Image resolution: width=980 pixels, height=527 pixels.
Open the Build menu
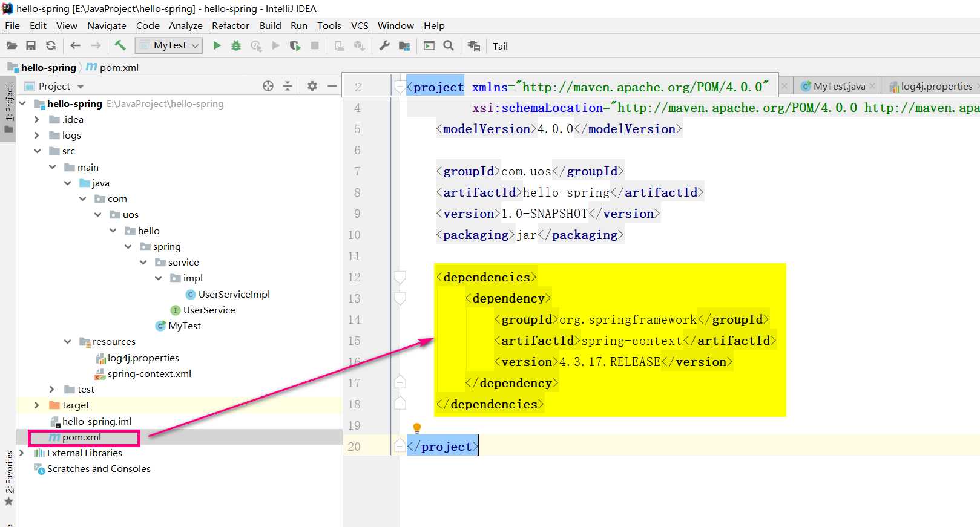coord(270,25)
